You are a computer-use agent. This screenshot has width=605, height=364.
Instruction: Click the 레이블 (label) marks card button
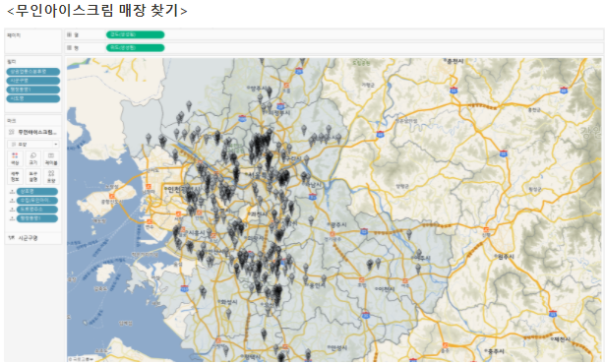[51, 158]
